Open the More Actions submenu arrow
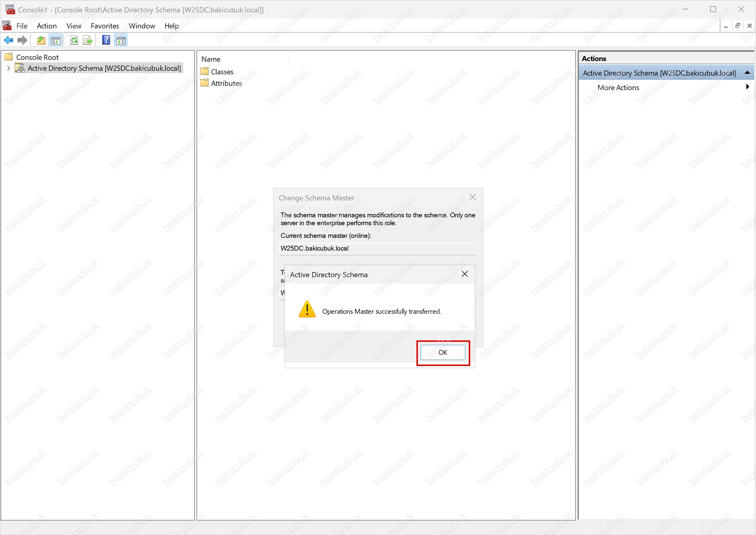The width and height of the screenshot is (756, 535). (748, 87)
